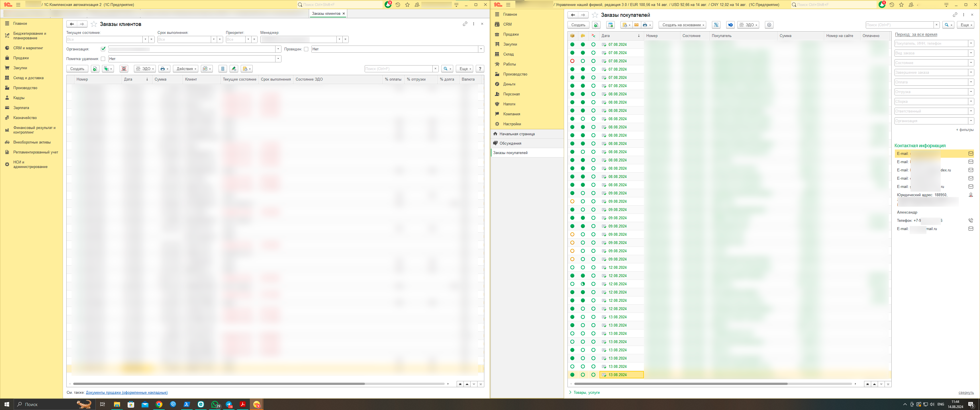Open the Создать на основании dropdown
The height and width of the screenshot is (410, 980).
coord(683,25)
